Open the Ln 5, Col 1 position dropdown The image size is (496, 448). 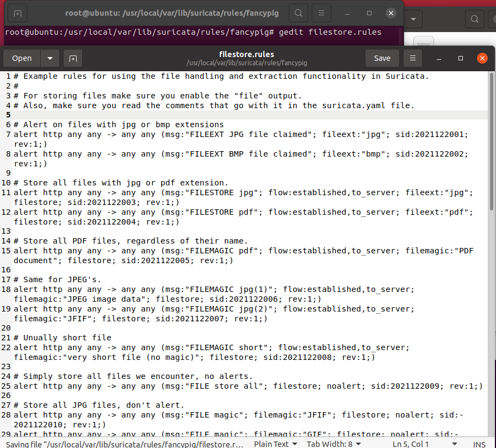click(425, 444)
